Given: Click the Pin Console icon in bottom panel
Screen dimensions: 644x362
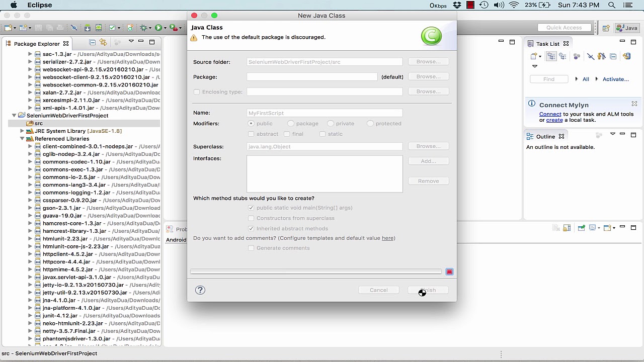Looking at the screenshot, I should [582, 228].
